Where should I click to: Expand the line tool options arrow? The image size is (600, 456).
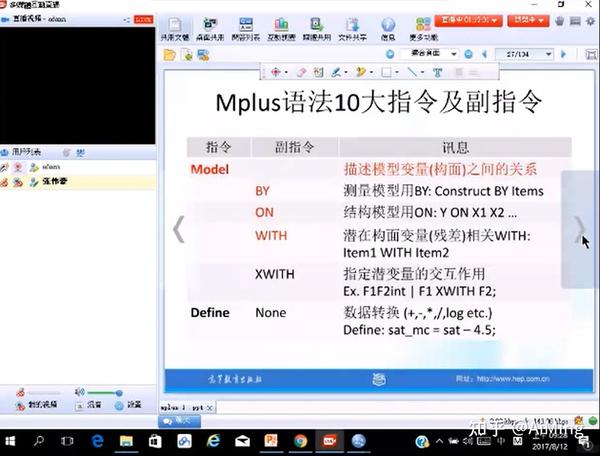tap(422, 72)
